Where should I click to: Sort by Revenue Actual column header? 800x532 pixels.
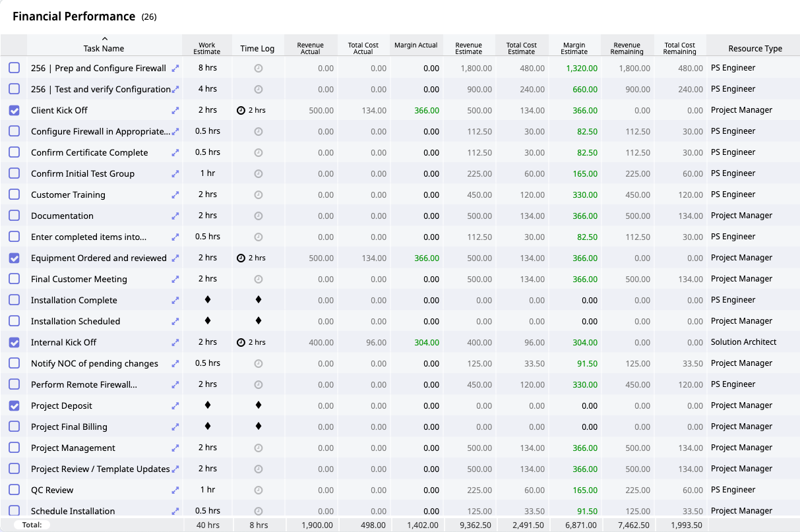(x=311, y=45)
